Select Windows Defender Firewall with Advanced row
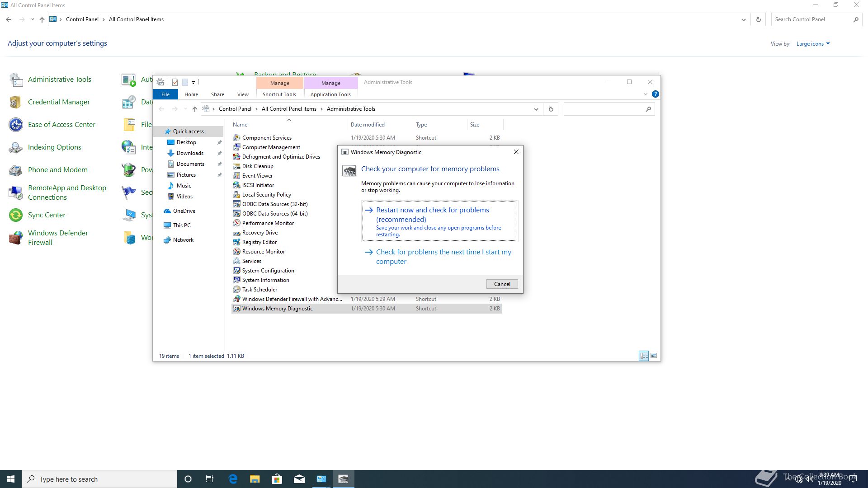Image resolution: width=868 pixels, height=488 pixels. pos(366,299)
